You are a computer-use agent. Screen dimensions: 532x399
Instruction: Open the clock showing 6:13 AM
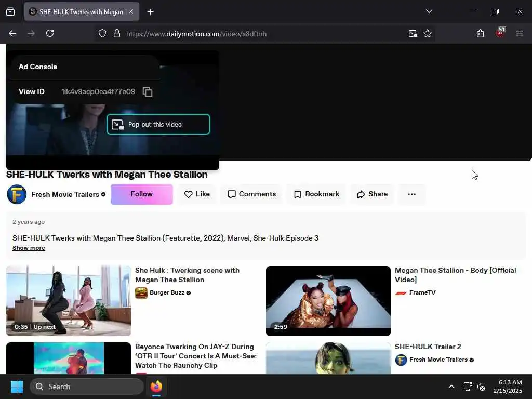tap(508, 387)
